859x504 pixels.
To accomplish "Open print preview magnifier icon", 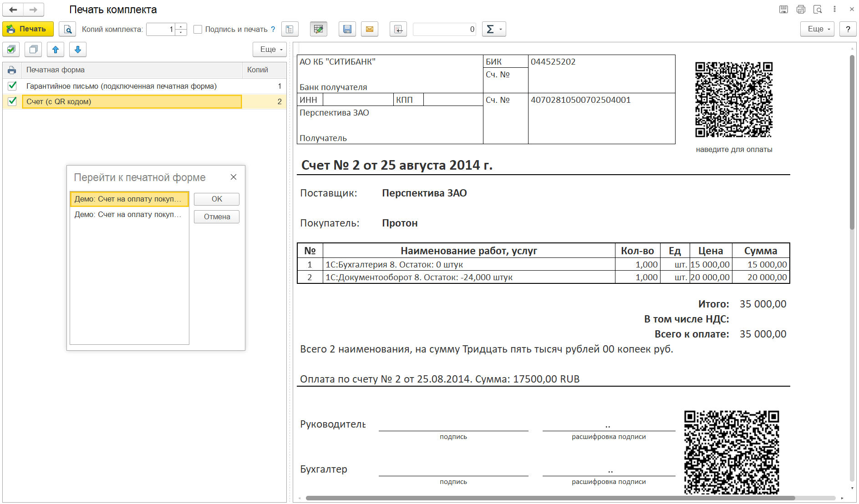I will (x=67, y=29).
